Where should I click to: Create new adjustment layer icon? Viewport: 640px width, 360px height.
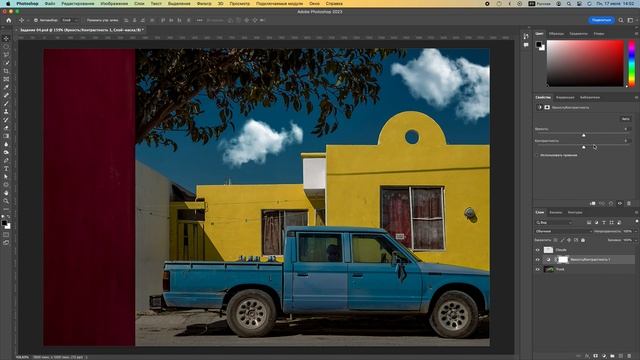(x=604, y=356)
